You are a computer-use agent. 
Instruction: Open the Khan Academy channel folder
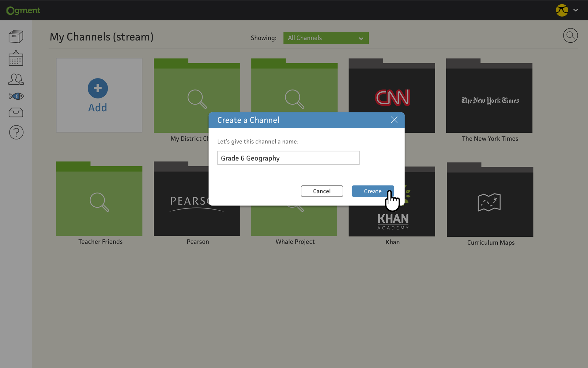point(392,221)
